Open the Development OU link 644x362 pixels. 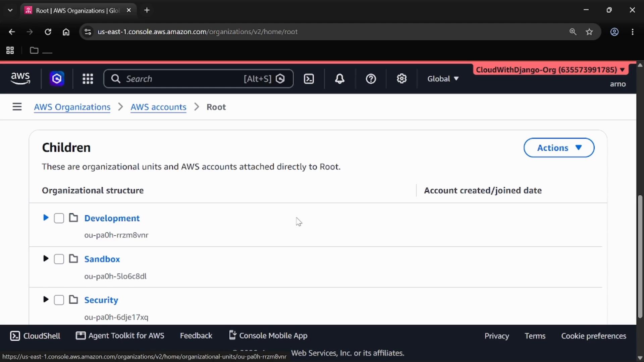(112, 218)
